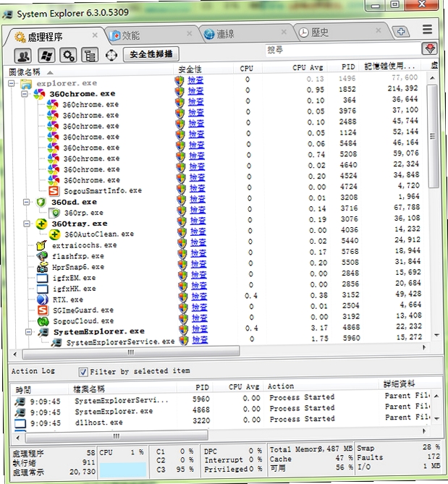
Task: Close the 效能 tab
Action: [x=190, y=33]
